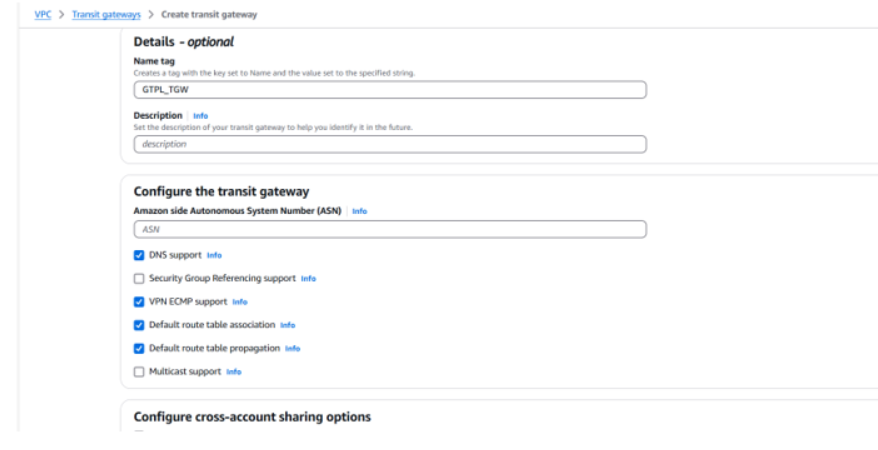Viewport: 878px width, 450px height.
Task: Select the ASN input field
Action: (x=390, y=229)
